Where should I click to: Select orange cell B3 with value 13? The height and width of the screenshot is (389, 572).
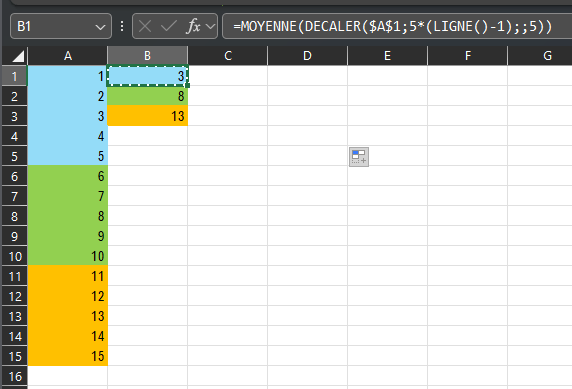147,116
